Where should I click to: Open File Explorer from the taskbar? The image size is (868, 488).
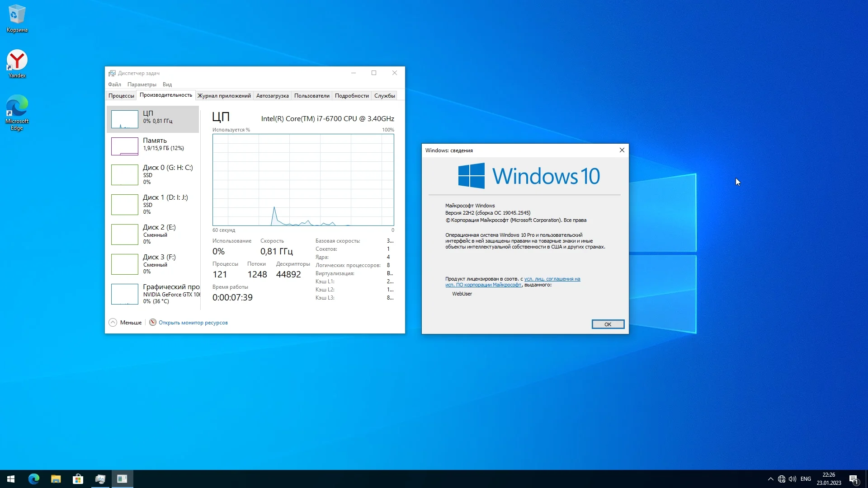[x=56, y=479]
